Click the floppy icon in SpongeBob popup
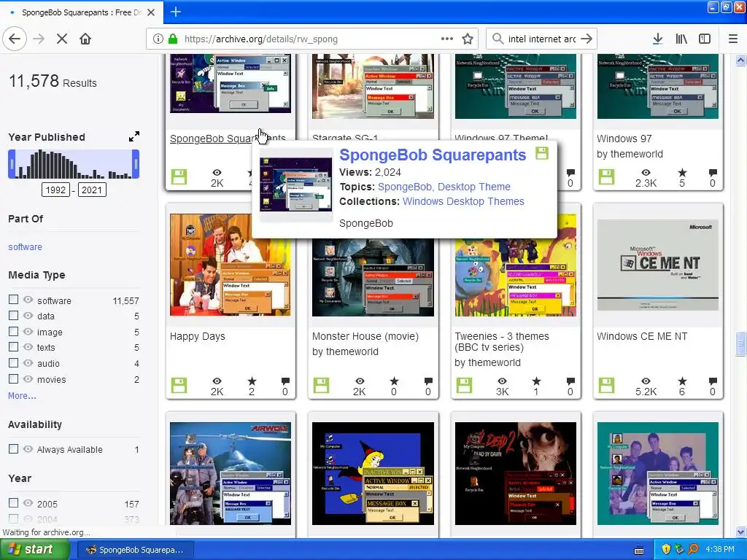Viewport: 747px width, 560px height. tap(542, 153)
